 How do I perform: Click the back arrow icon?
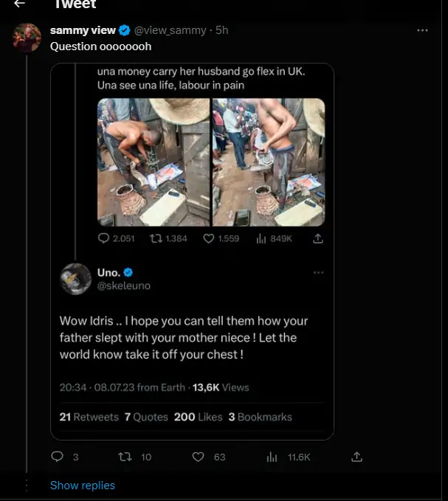click(20, 4)
